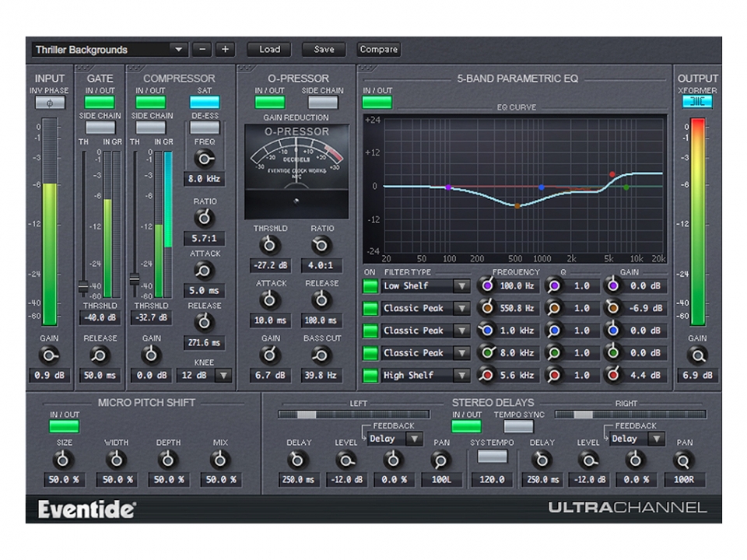Click the Load button
This screenshot has height=560, width=747.
(x=268, y=49)
